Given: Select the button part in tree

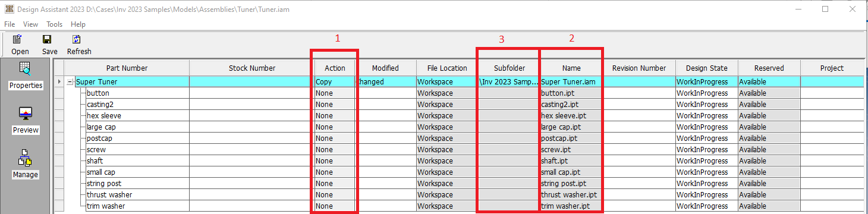Looking at the screenshot, I should click(x=98, y=93).
